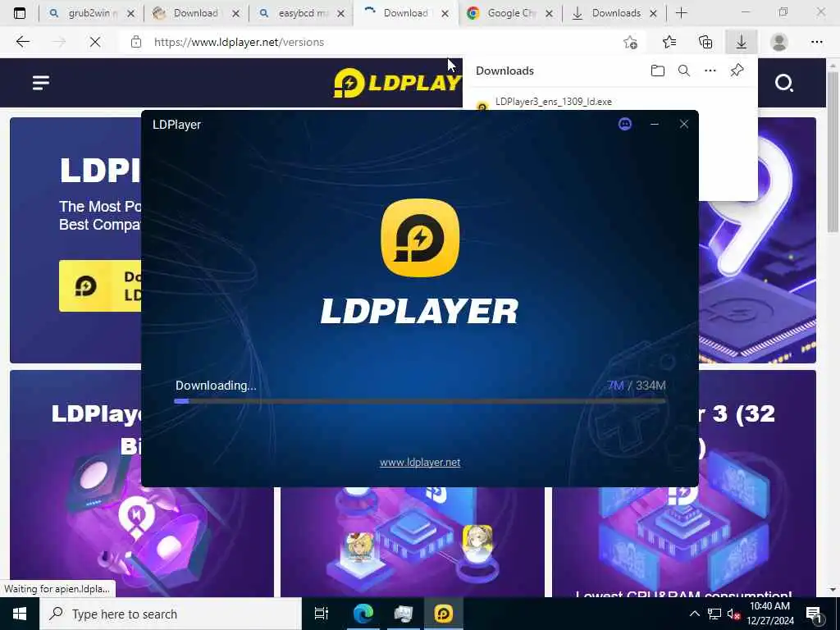Pin the Downloads panel

737,71
